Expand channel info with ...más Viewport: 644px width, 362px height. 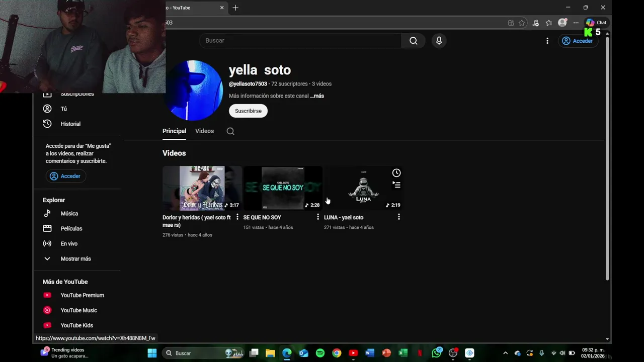tap(317, 96)
